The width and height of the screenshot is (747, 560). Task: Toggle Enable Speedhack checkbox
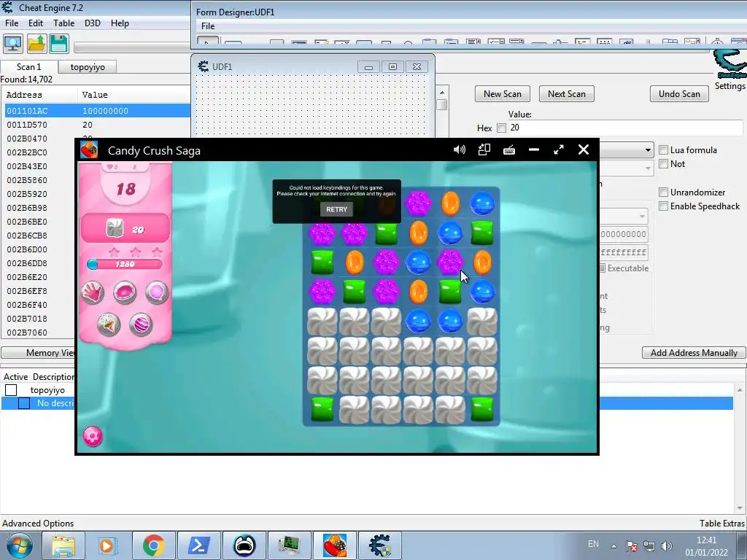click(663, 206)
